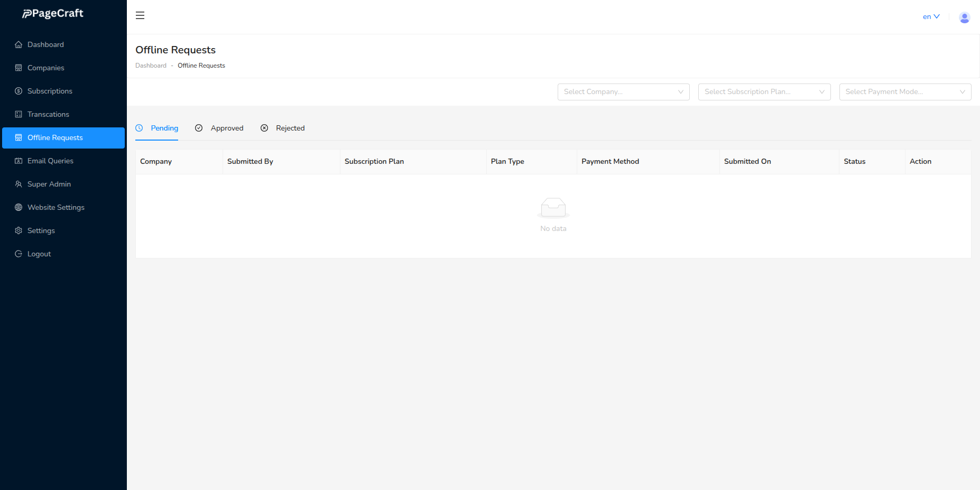The width and height of the screenshot is (980, 490).
Task: Open Companies from the sidebar
Action: [x=46, y=68]
